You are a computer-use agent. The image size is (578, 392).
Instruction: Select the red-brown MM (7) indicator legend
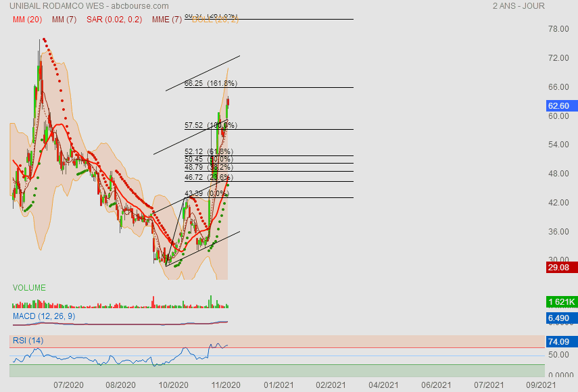pos(64,20)
